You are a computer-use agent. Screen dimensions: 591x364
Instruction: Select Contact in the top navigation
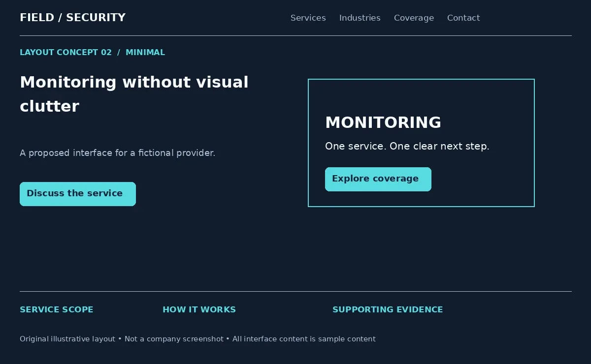pos(463,18)
